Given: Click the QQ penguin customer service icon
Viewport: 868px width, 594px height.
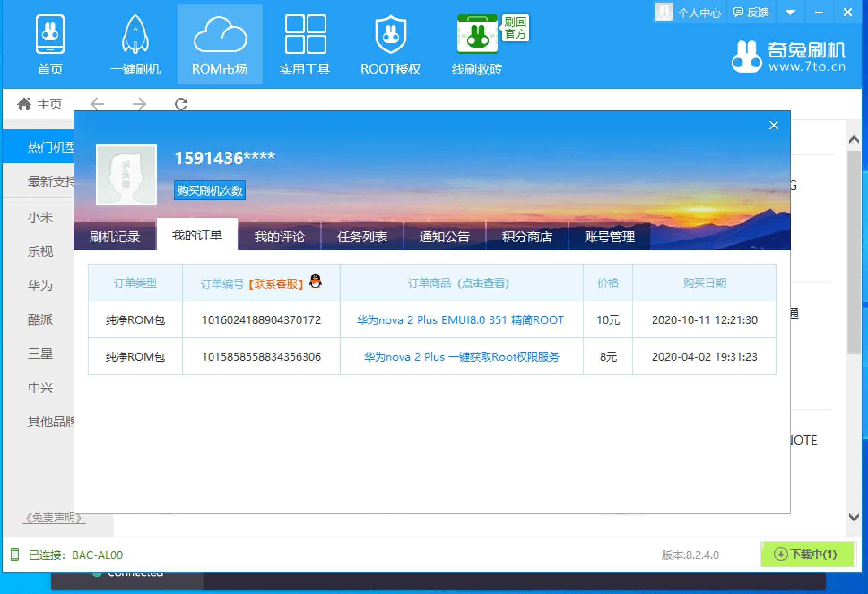Looking at the screenshot, I should tap(316, 281).
